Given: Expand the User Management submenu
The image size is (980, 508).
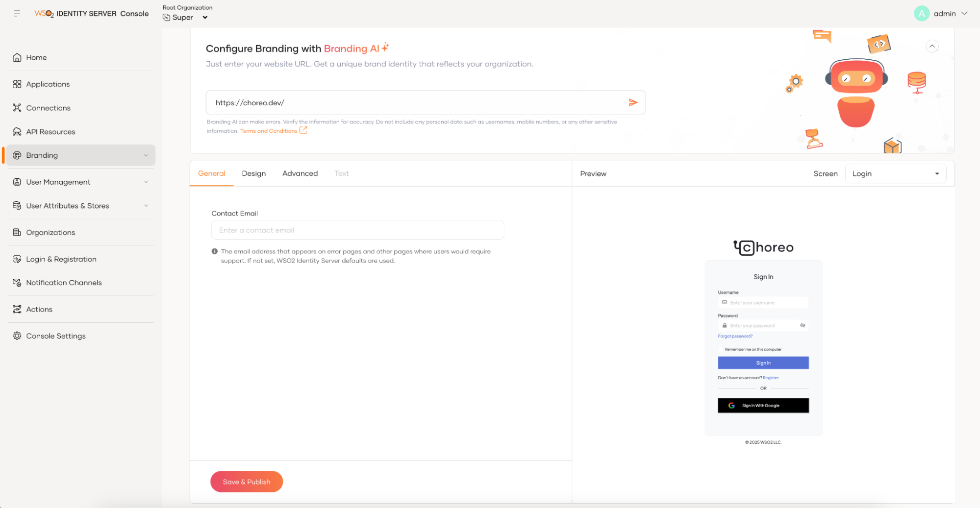Looking at the screenshot, I should (146, 182).
